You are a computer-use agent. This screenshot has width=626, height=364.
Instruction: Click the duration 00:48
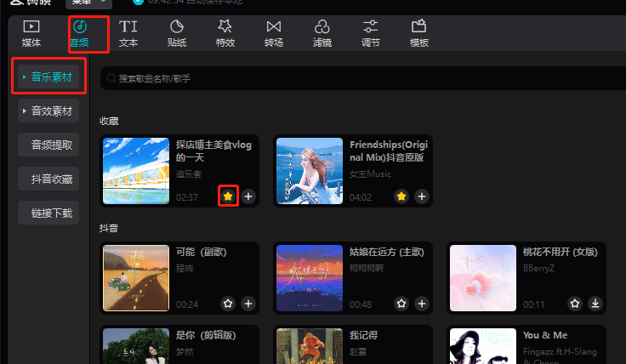coord(361,304)
